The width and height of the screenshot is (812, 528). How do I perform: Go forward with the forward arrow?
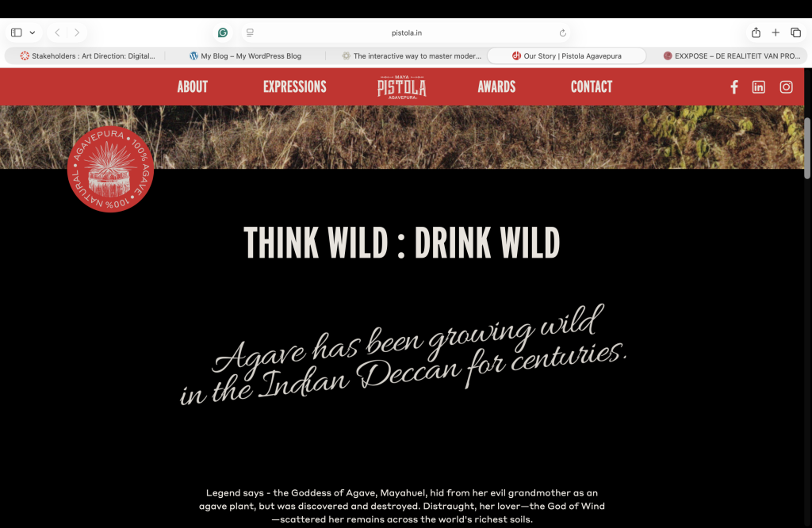[x=77, y=33]
